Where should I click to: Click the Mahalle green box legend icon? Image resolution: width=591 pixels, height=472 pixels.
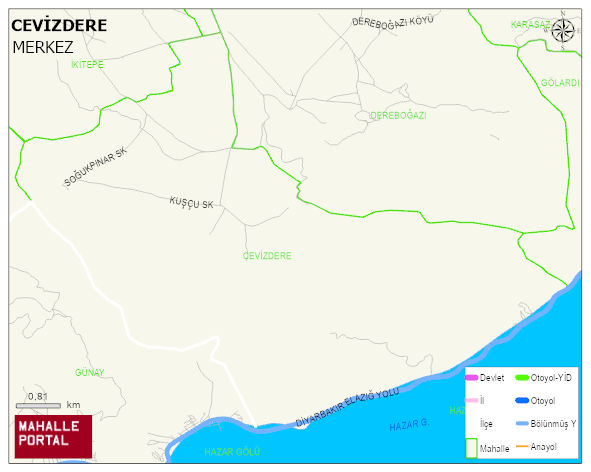(472, 448)
